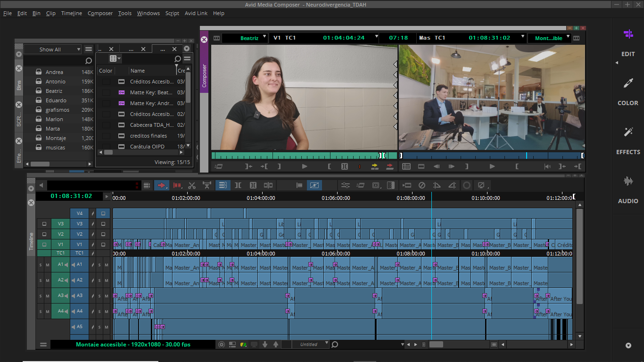Switch to the AUDIO workspace waveform icon

(x=628, y=181)
